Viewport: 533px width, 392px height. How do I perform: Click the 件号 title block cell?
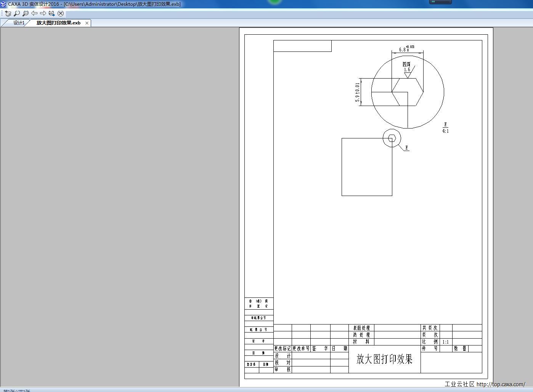430,349
